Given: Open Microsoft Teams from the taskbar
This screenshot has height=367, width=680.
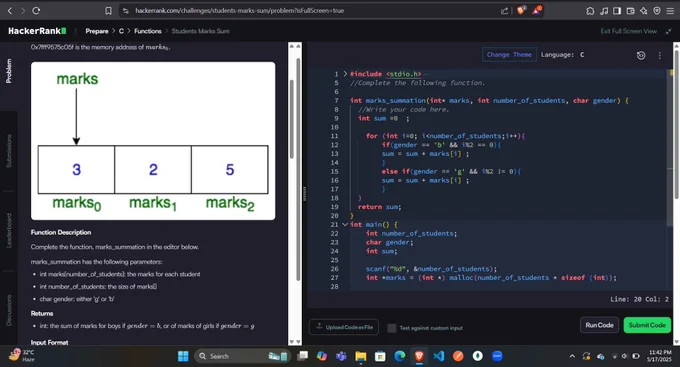Looking at the screenshot, I should tap(341, 356).
